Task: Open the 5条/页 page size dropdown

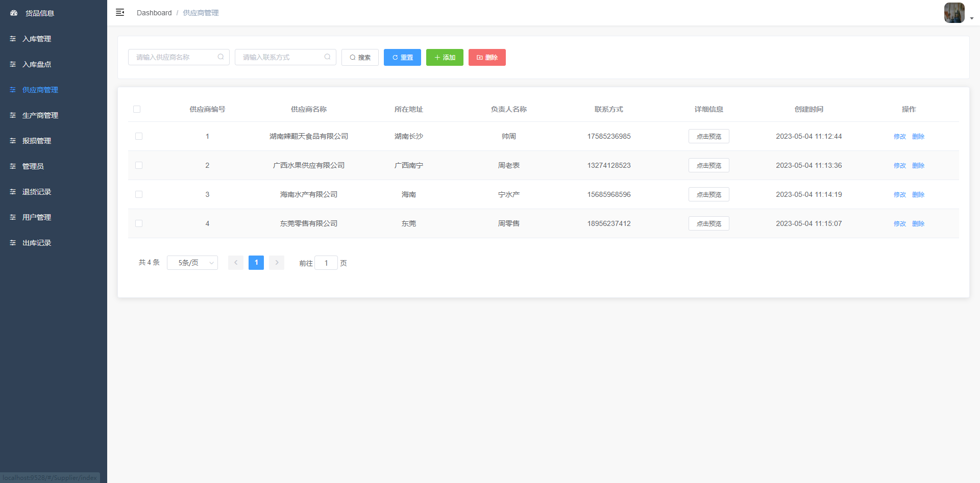Action: coord(192,262)
